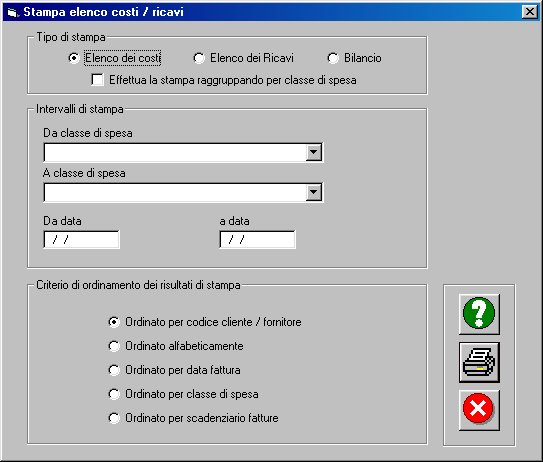The image size is (543, 462).
Task: Expand the A classe di spesa dropdown arrow
Action: click(x=313, y=192)
